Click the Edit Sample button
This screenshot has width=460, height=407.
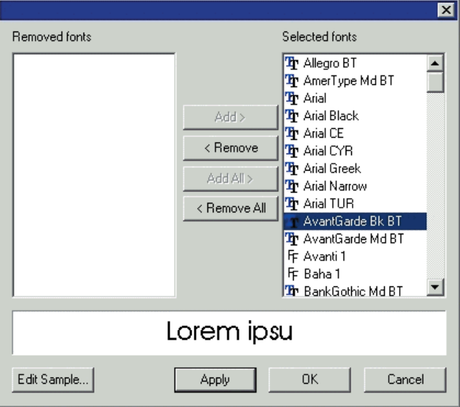click(x=53, y=380)
